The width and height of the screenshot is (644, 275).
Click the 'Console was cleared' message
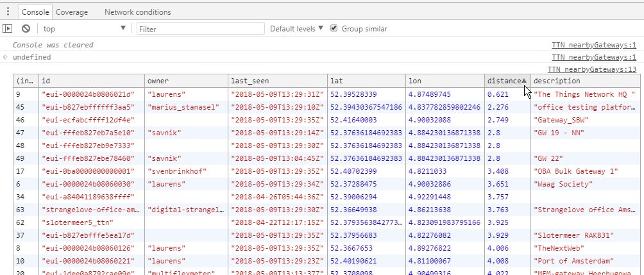[x=53, y=45]
